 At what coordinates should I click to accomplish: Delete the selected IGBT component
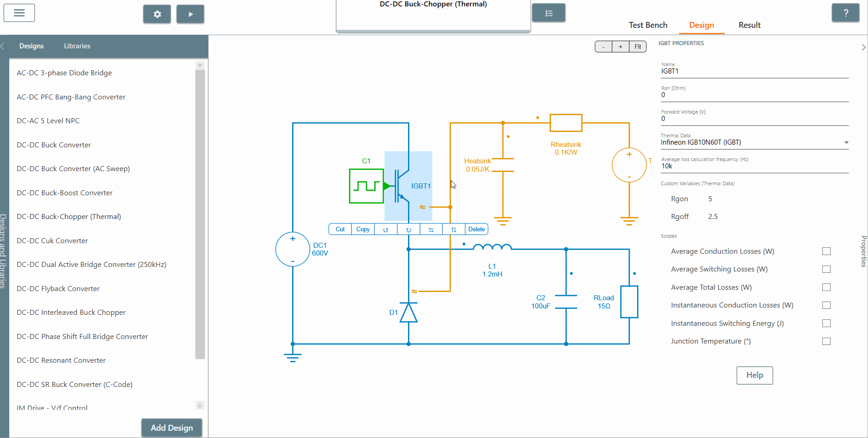tap(476, 229)
